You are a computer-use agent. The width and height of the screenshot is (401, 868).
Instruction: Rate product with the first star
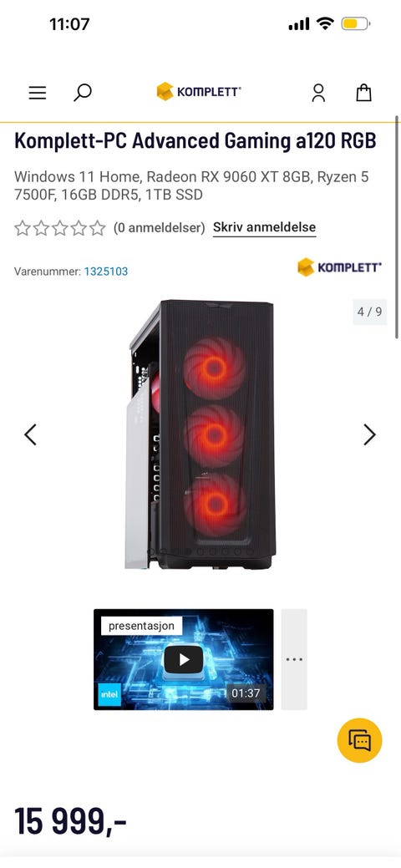tap(23, 228)
